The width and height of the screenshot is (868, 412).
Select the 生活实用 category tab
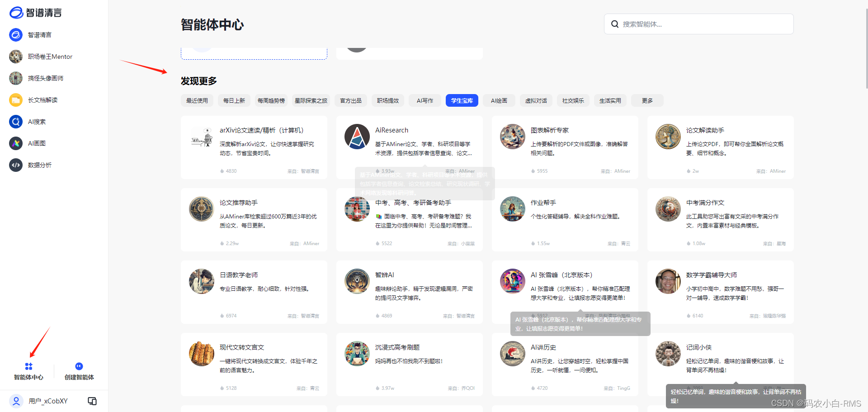(610, 100)
